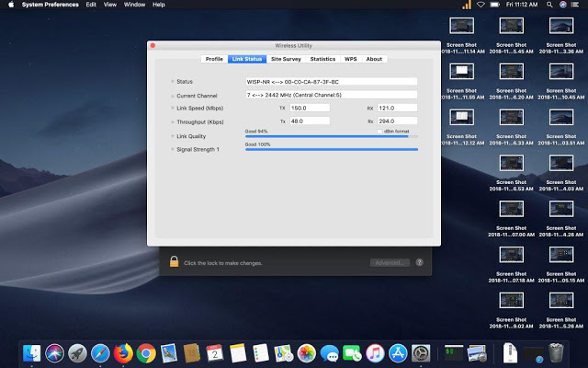Launch Google Chrome from the dock
Screen dimensions: 588x368
click(x=145, y=352)
